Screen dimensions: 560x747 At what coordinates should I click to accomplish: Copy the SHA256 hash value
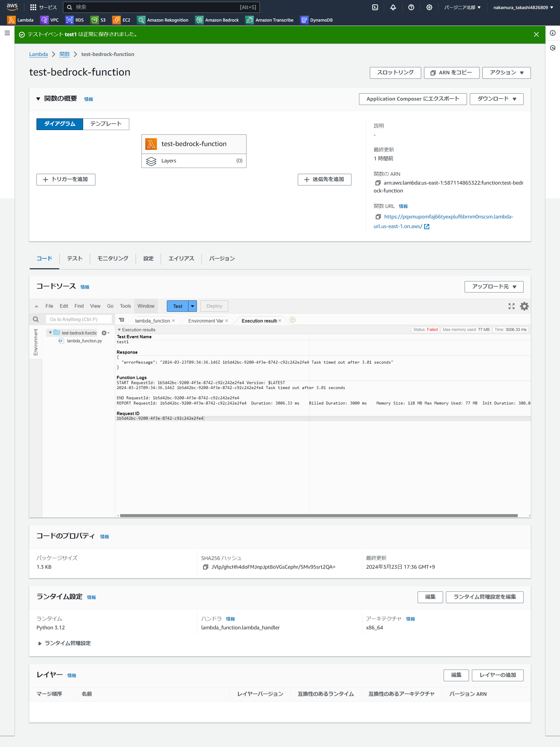[x=205, y=567]
